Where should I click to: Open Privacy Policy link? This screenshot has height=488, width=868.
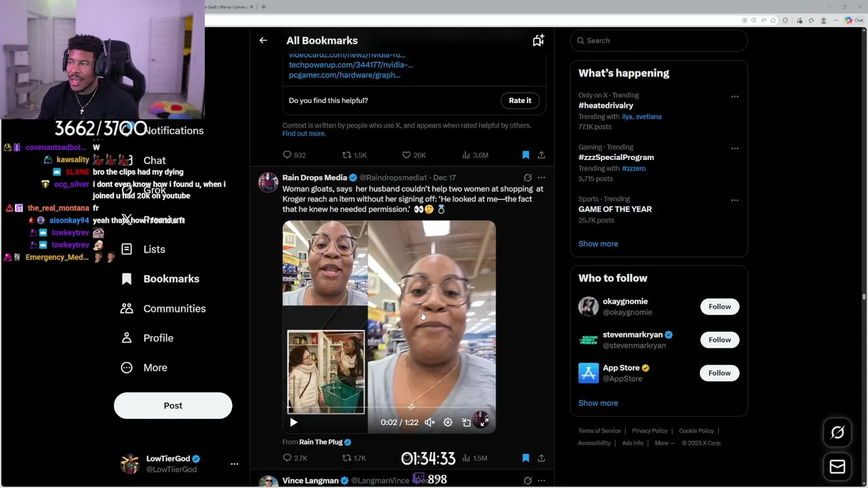[650, 431]
